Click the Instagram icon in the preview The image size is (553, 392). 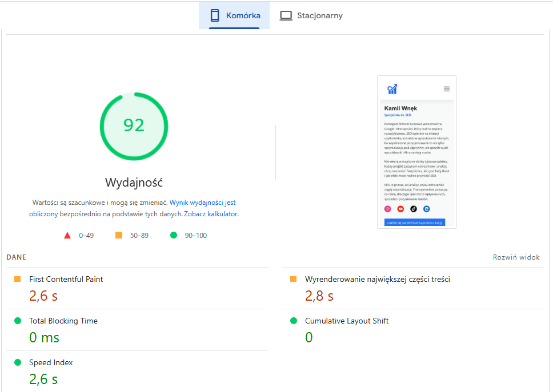(x=388, y=209)
